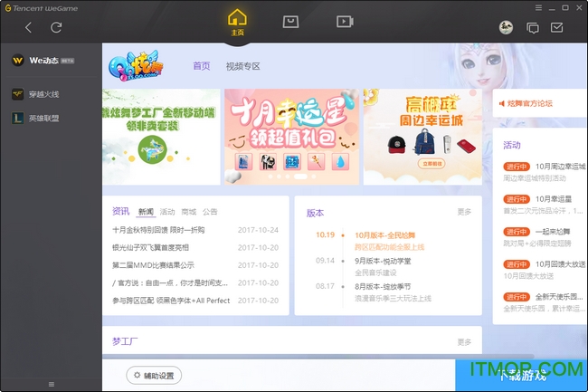Image resolution: width=588 pixels, height=392 pixels.
Task: Open the 主页 home tab icon
Action: (237, 23)
